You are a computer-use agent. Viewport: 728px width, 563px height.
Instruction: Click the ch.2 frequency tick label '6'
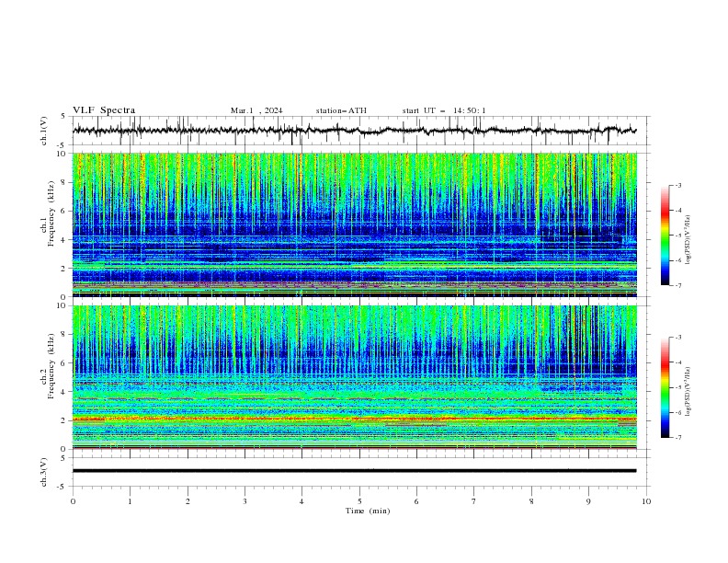pyautogui.click(x=64, y=363)
